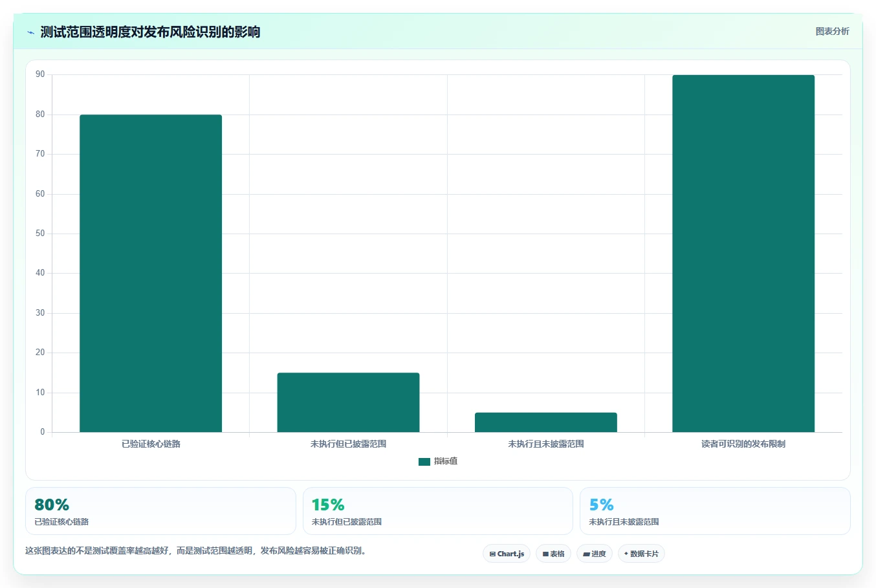Viewport: 876px width, 588px height.
Task: Click the 未执行但已披露范围 bar
Action: (x=348, y=402)
